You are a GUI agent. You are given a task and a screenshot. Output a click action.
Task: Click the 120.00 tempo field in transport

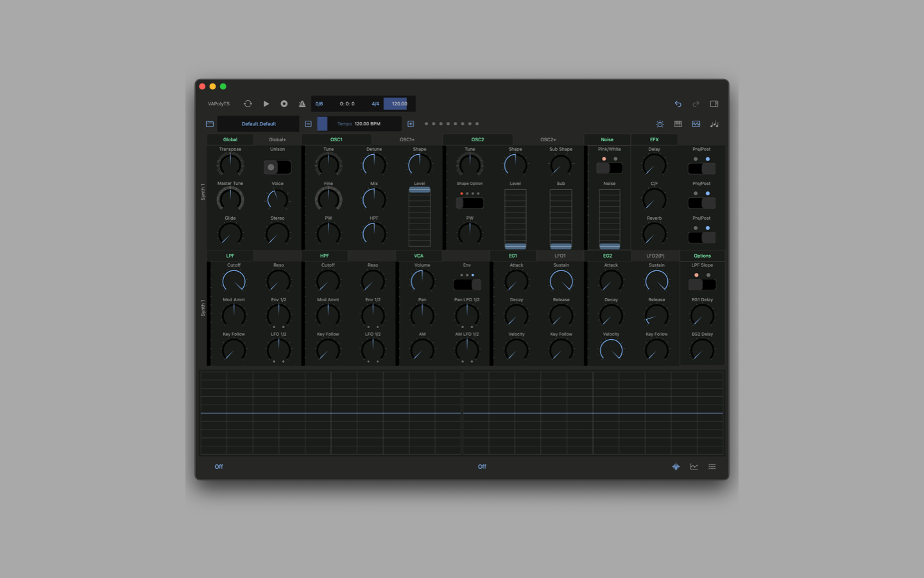click(x=399, y=103)
